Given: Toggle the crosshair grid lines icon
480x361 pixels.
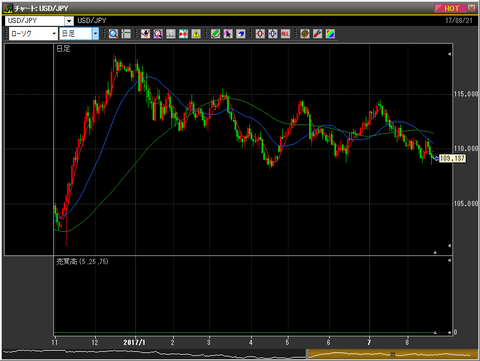Looking at the screenshot, I should point(126,34).
